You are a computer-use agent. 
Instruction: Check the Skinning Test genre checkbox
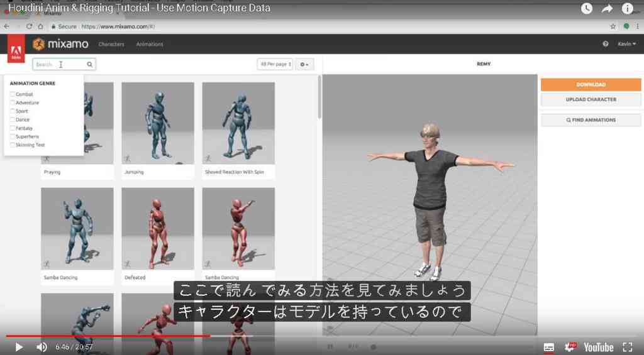[x=13, y=145]
